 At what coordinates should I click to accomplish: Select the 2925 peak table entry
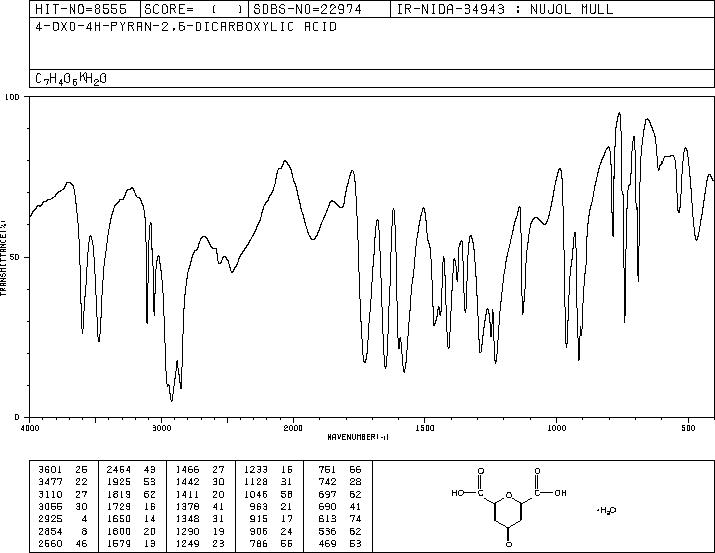(x=62, y=519)
